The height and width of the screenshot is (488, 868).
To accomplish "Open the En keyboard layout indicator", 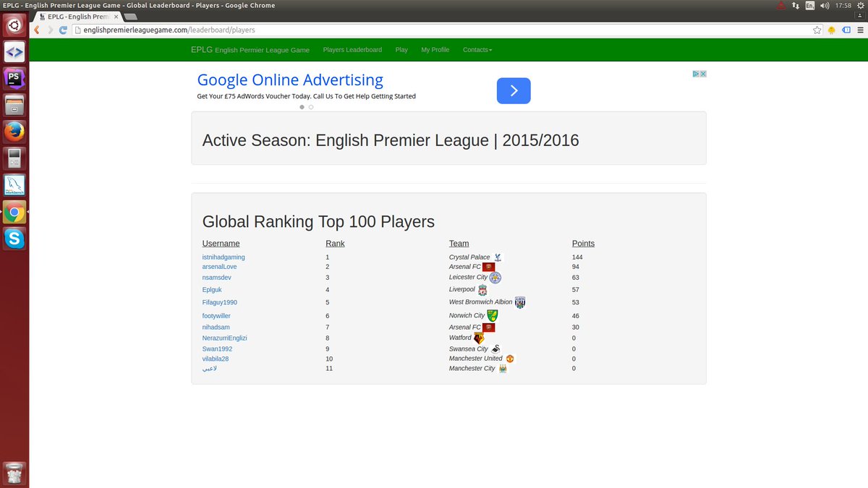I will coord(810,5).
